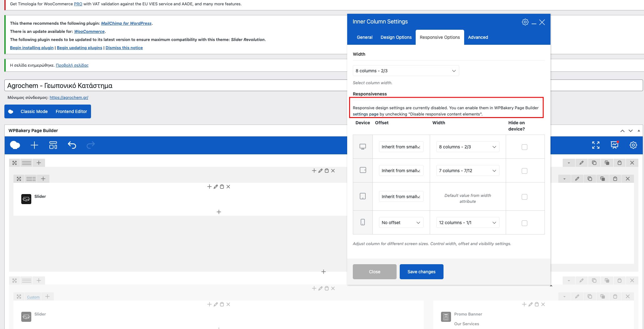Click the first Slider element icon
Viewport: 644px width, 329px height.
pos(26,199)
